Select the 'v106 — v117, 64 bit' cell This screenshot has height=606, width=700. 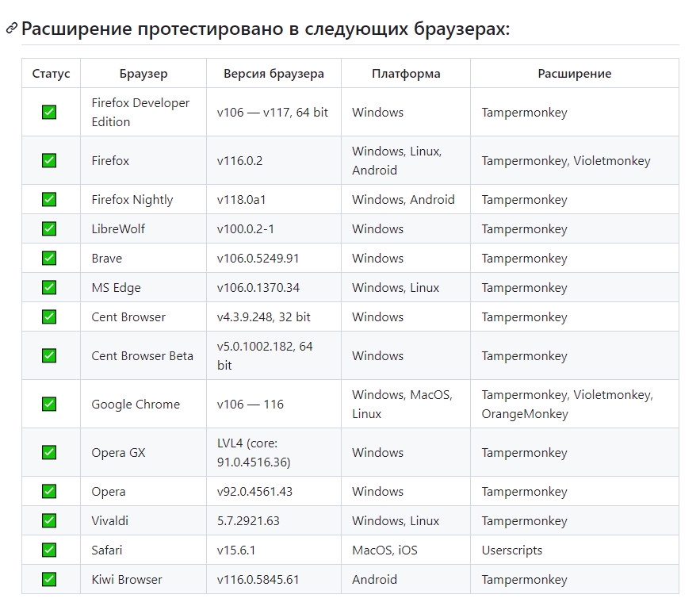tap(273, 112)
